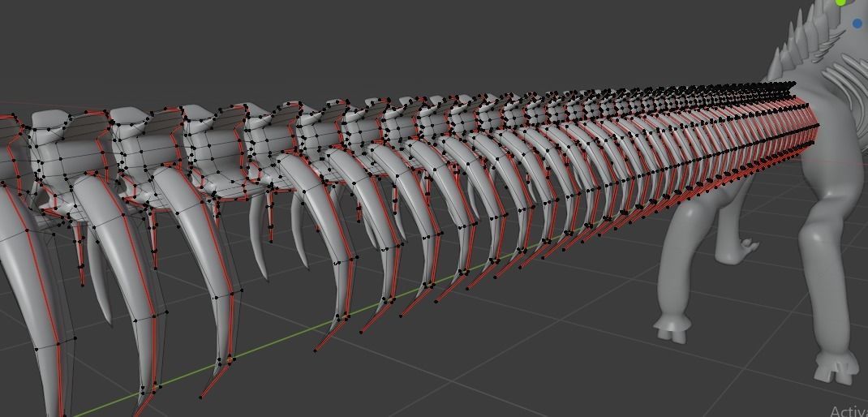Click the green Y-axis dot on navigation gizmo
The height and width of the screenshot is (417, 868).
coord(842,2)
